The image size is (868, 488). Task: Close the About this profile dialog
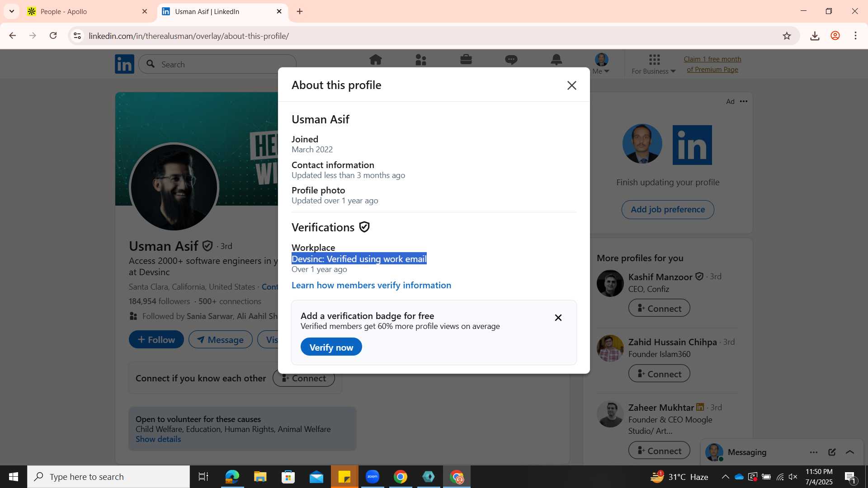[x=571, y=85]
